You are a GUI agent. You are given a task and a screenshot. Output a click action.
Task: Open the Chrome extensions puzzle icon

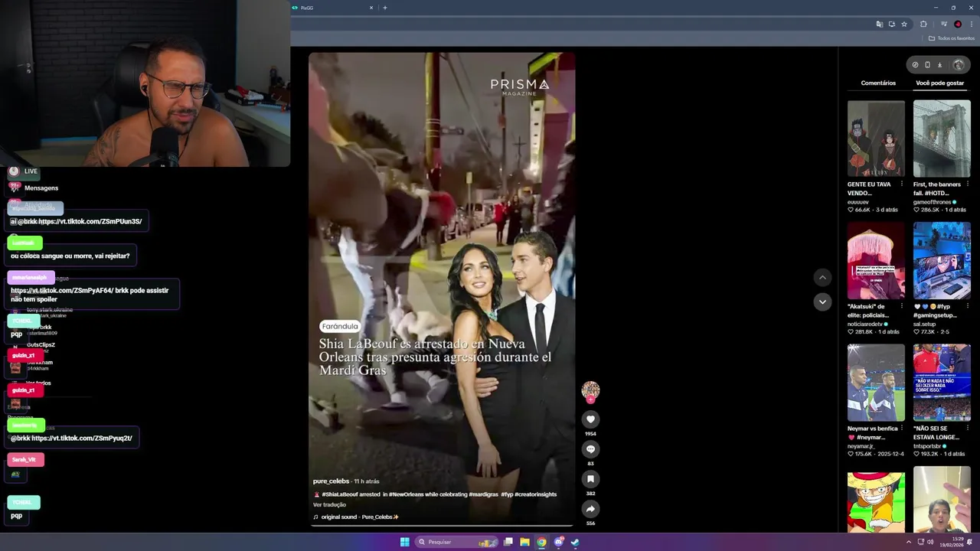point(923,24)
